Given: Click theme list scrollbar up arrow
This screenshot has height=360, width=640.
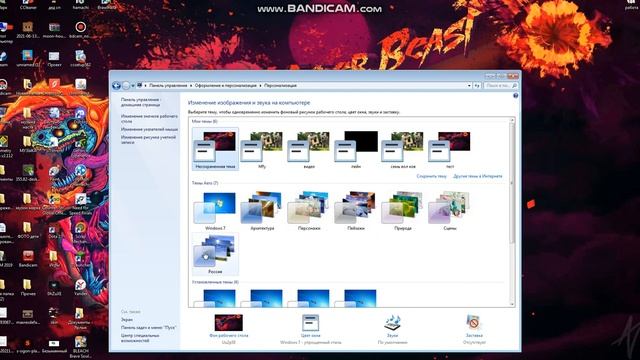Looking at the screenshot, I should (512, 120).
